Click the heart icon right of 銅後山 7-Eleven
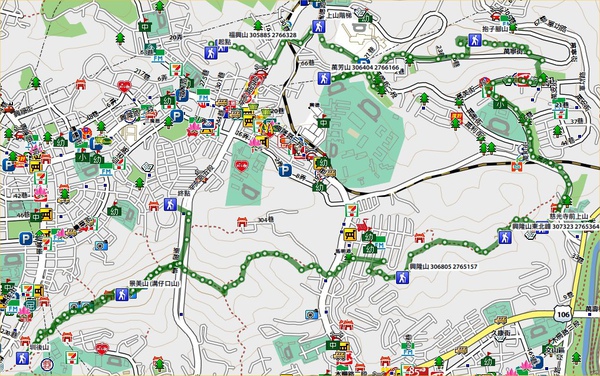The width and height of the screenshot is (600, 376). click(102, 348)
